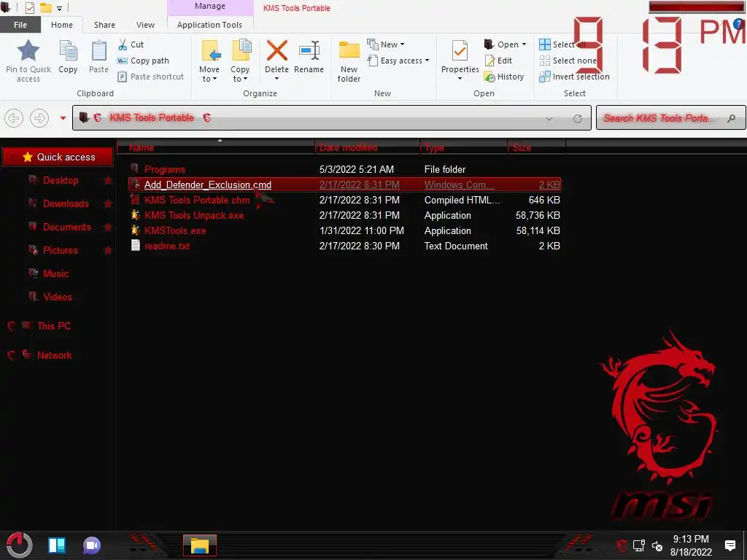The image size is (747, 560).
Task: Click Edit in Open group
Action: click(x=498, y=61)
